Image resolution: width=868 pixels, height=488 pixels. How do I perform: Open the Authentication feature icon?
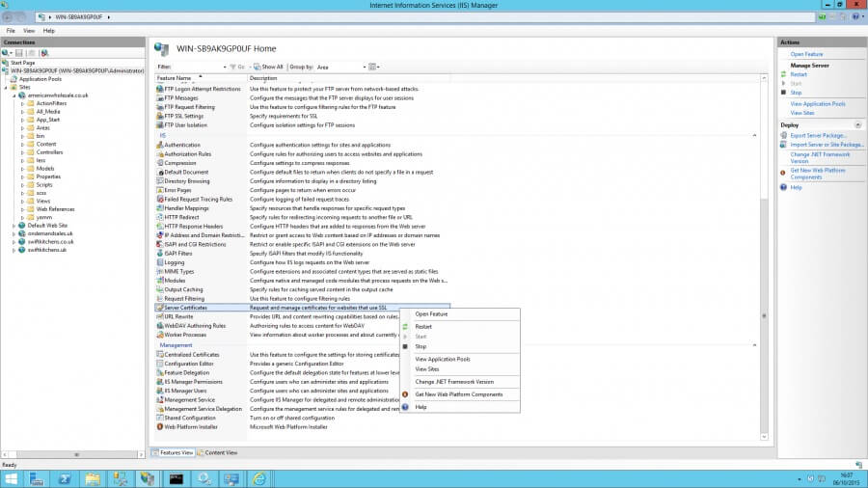159,145
